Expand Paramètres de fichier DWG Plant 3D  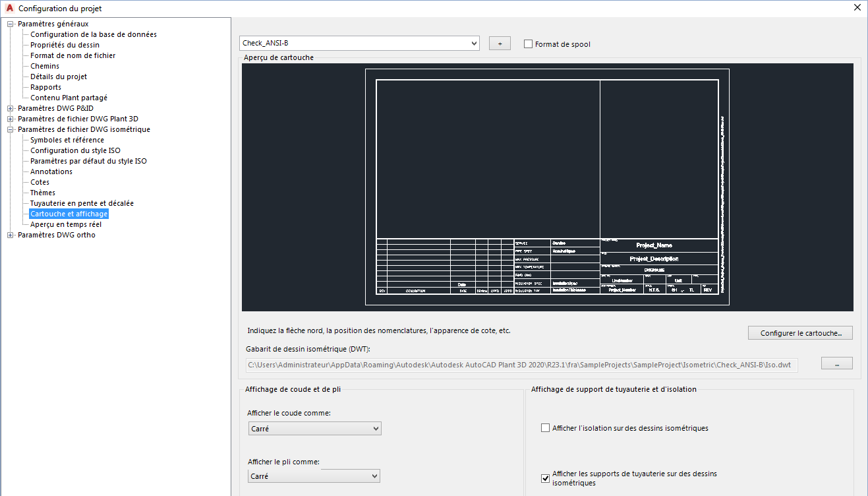pyautogui.click(x=11, y=119)
